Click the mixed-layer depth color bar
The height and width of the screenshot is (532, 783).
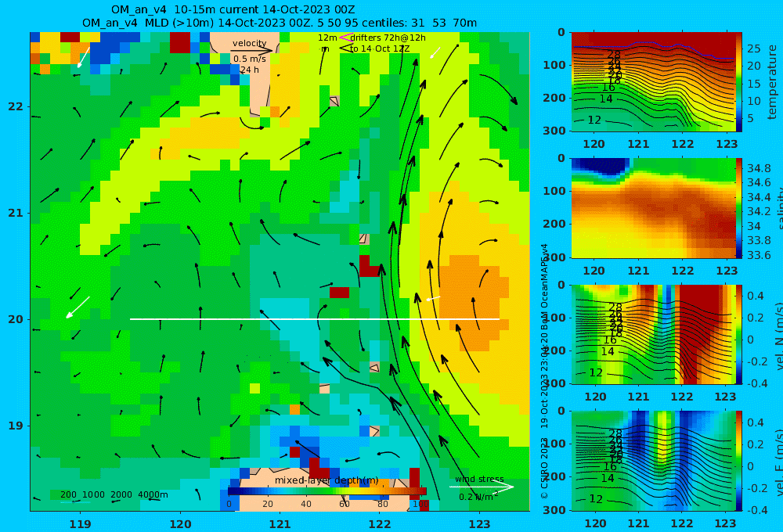(x=327, y=491)
